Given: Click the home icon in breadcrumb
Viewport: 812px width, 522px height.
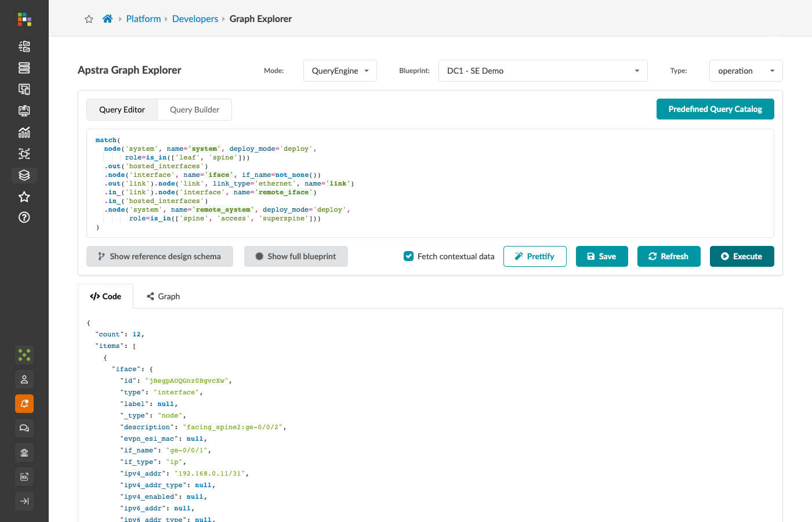Looking at the screenshot, I should [x=107, y=19].
